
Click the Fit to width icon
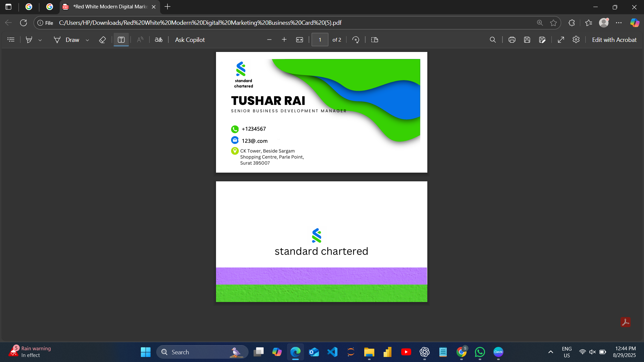pos(300,40)
